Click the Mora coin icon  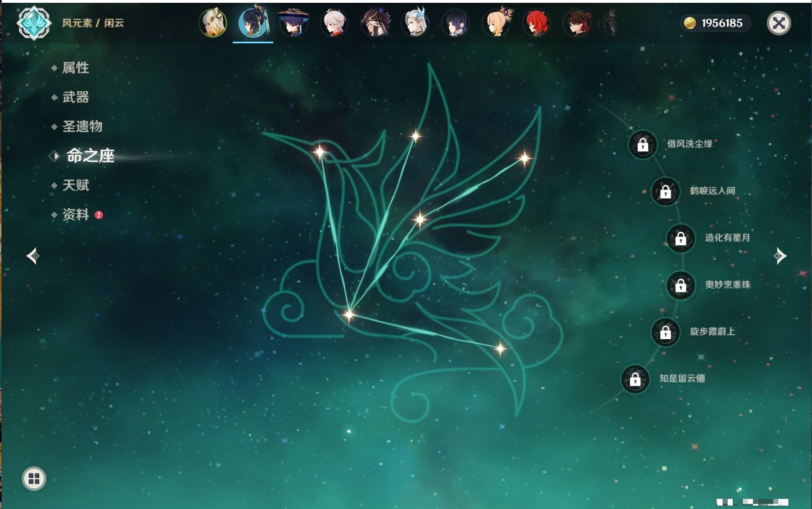[690, 23]
